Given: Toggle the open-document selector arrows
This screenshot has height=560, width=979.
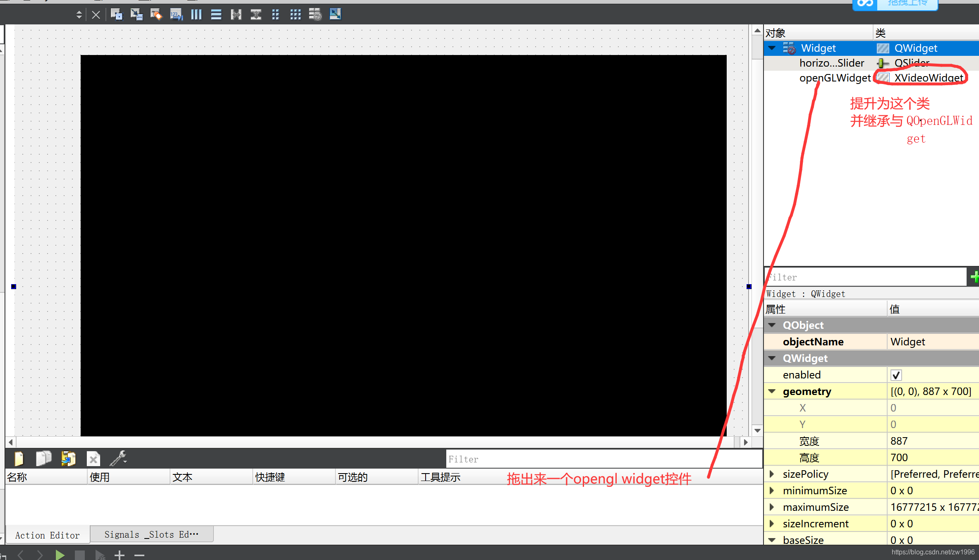Looking at the screenshot, I should (79, 15).
